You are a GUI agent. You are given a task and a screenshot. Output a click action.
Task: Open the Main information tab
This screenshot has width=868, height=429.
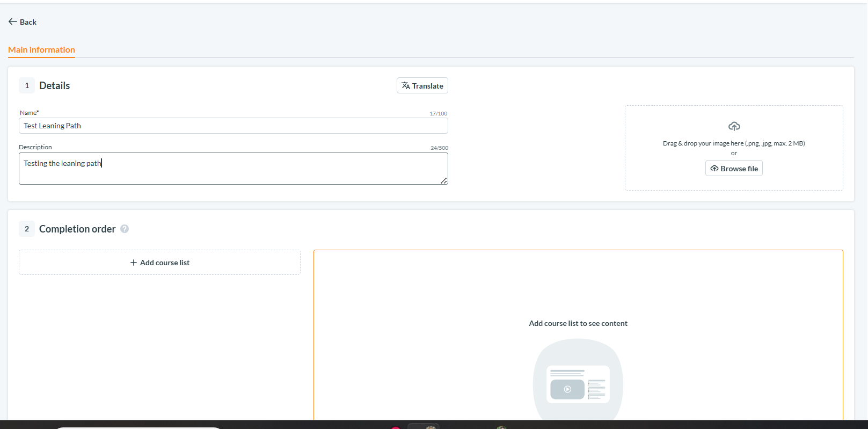[x=41, y=50]
